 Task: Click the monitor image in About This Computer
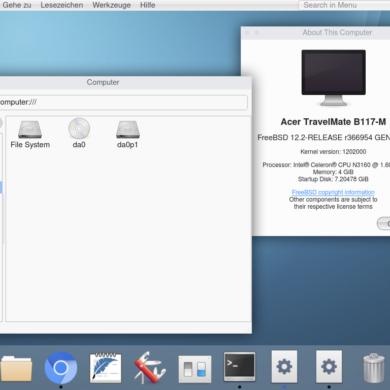click(333, 78)
